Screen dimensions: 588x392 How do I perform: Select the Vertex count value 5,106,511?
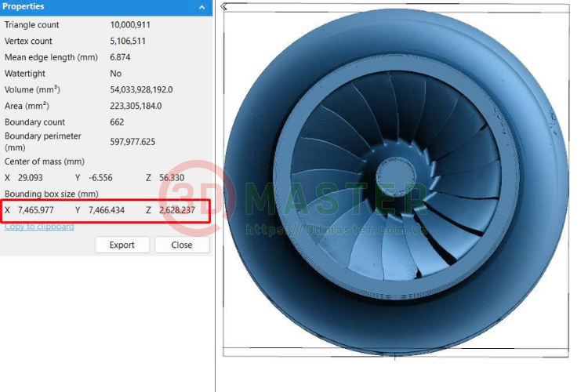[128, 41]
